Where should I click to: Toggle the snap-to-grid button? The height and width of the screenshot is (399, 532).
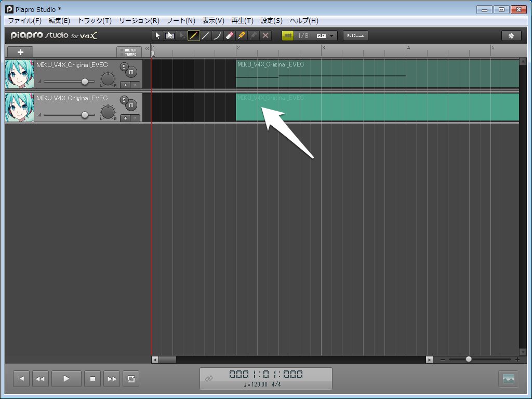[288, 35]
